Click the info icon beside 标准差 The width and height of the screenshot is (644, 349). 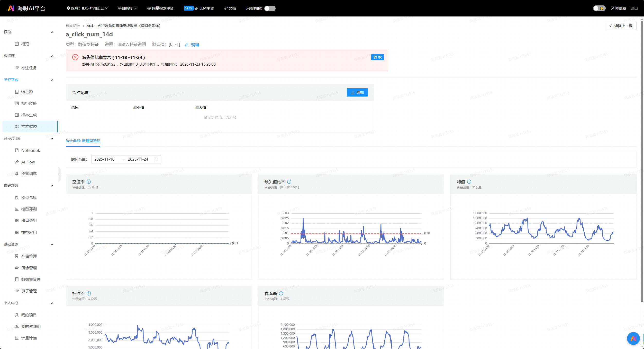coord(89,293)
